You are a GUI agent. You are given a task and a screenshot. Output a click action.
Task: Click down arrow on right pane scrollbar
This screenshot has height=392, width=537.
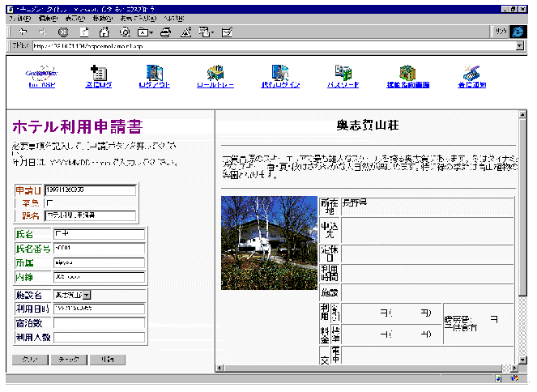[522, 360]
